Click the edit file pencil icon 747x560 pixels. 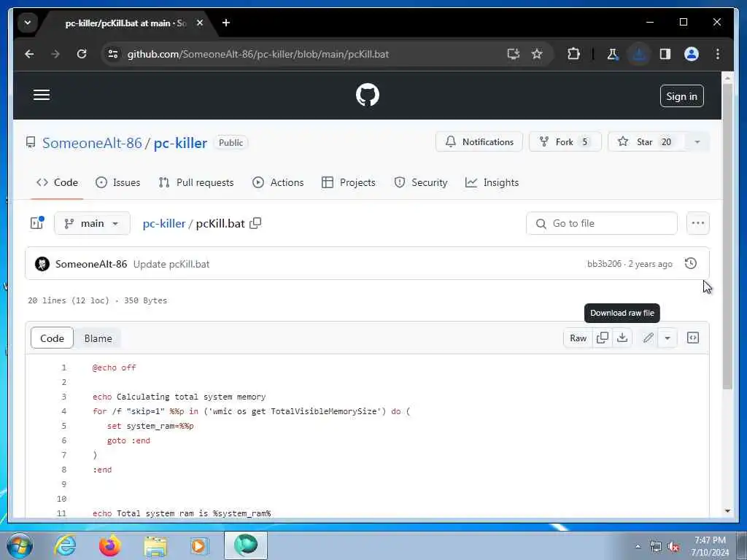pyautogui.click(x=648, y=338)
